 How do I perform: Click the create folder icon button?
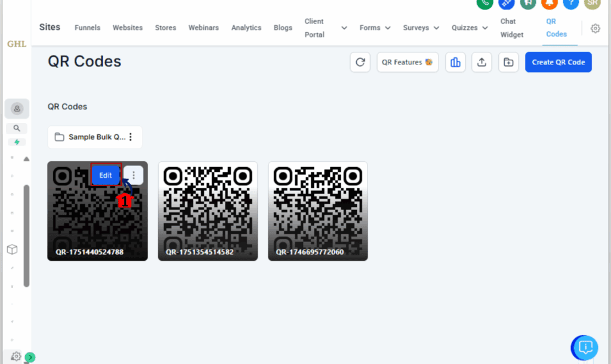pyautogui.click(x=508, y=62)
